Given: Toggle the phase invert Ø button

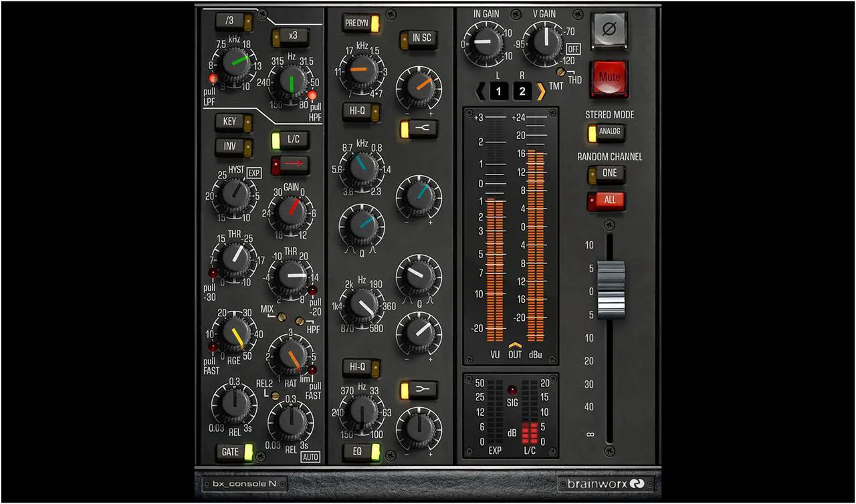Looking at the screenshot, I should pos(610,31).
